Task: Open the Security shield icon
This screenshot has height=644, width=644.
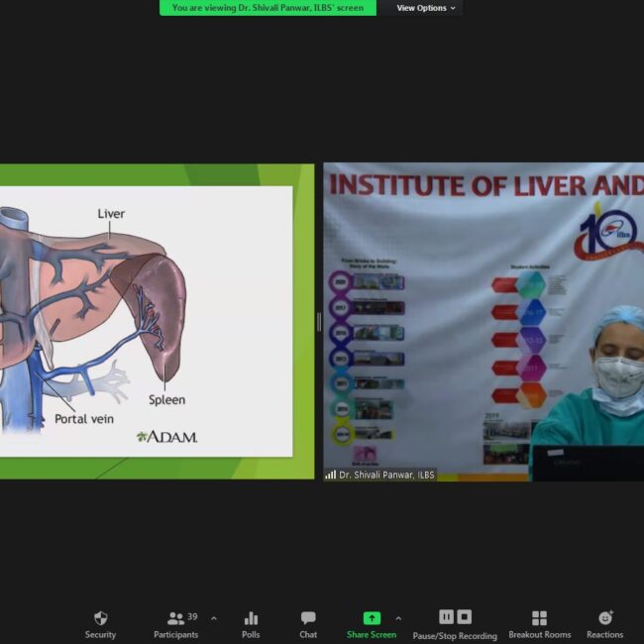Action: 100,618
